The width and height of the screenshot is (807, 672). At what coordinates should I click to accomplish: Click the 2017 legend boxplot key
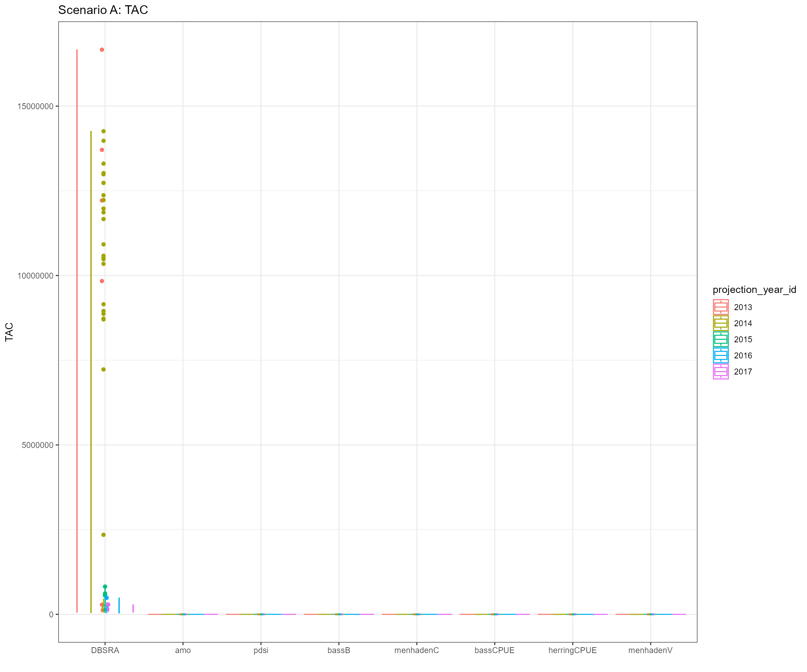coord(720,372)
